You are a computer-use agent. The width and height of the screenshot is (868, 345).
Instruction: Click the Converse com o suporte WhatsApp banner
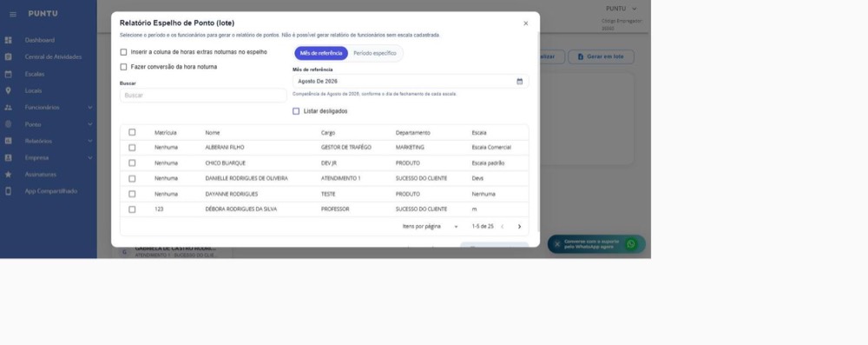click(x=596, y=244)
